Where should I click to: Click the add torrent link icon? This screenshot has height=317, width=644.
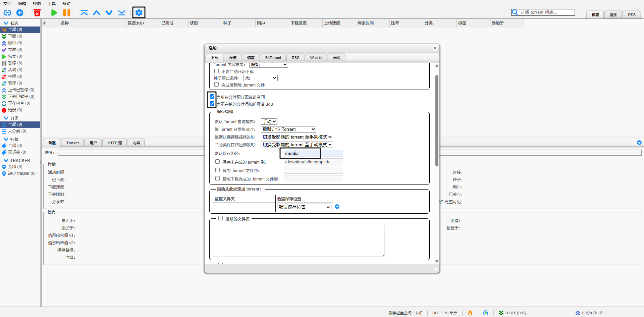(7, 13)
